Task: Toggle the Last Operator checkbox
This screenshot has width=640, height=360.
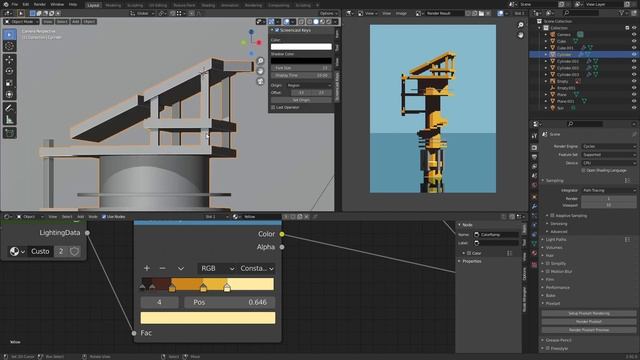Action: [273, 108]
